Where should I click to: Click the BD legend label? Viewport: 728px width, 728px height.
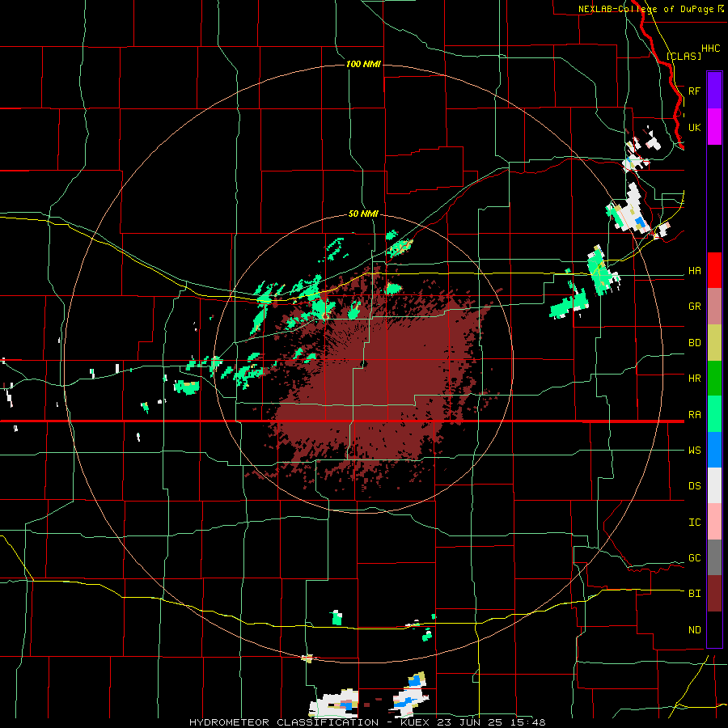coord(694,343)
